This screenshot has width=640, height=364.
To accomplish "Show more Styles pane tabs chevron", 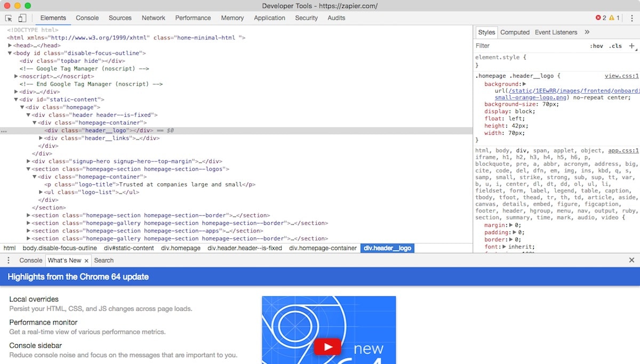I will [587, 32].
